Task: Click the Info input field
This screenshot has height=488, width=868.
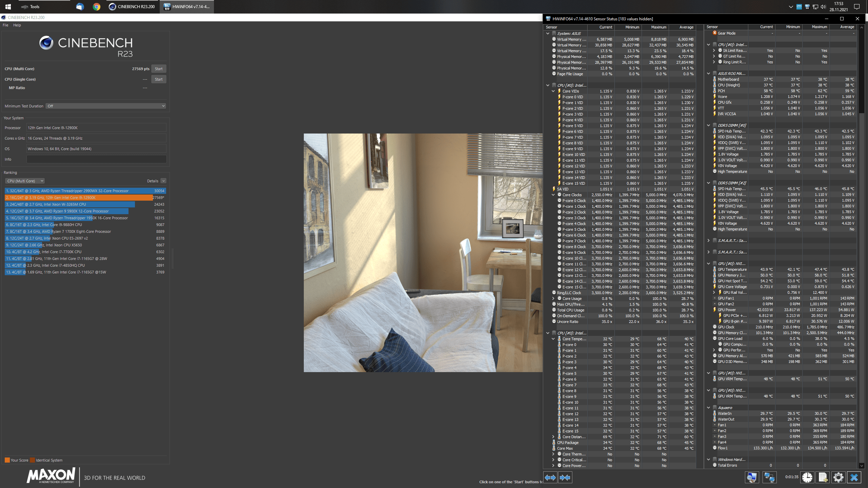Action: click(96, 159)
